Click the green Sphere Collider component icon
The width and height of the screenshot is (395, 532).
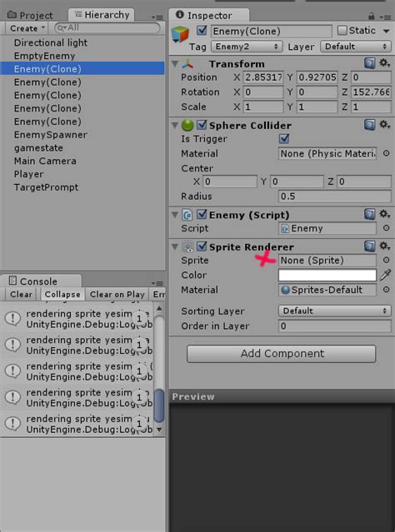click(187, 125)
